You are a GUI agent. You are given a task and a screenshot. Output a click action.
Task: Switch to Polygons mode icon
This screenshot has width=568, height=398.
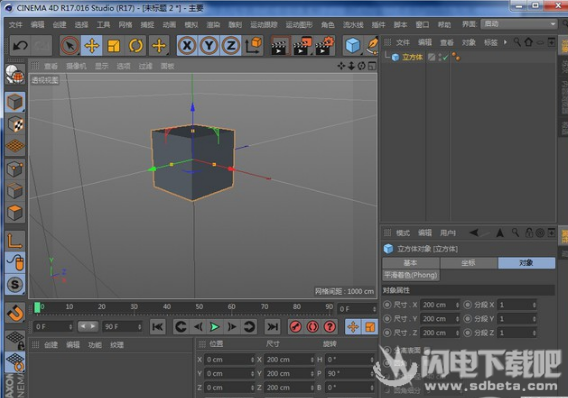click(15, 213)
